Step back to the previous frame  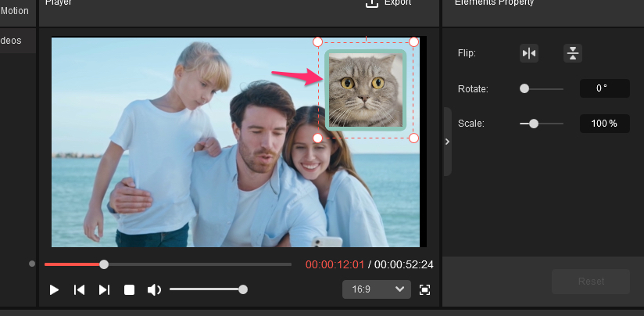pos(79,289)
